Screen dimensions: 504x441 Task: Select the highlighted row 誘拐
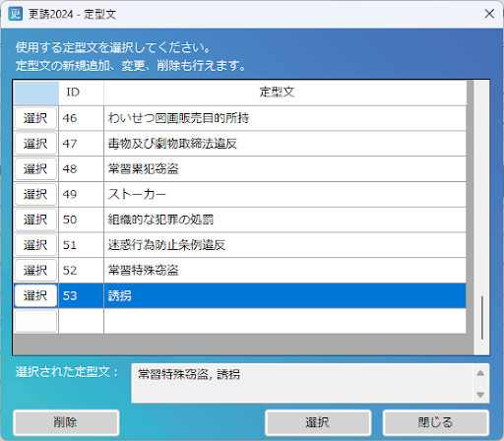pos(284,295)
